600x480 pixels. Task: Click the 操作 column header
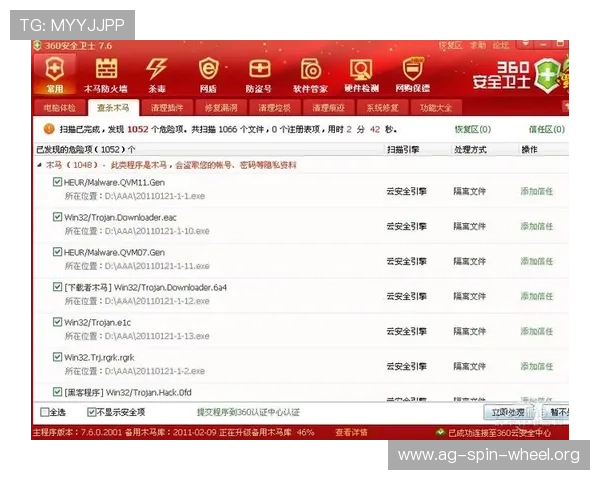[x=530, y=150]
